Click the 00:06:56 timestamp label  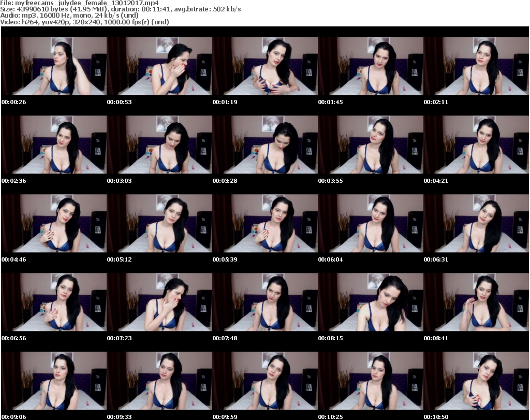[14, 338]
